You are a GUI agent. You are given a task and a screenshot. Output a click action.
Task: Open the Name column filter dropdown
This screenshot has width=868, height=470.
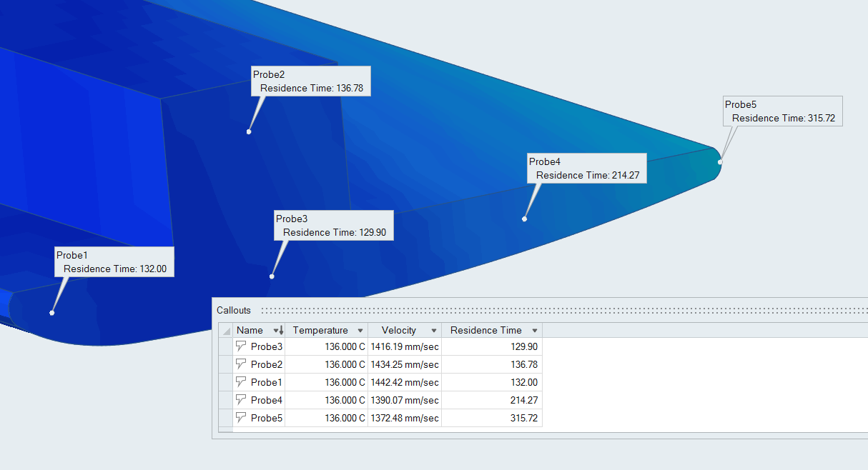pyautogui.click(x=276, y=331)
